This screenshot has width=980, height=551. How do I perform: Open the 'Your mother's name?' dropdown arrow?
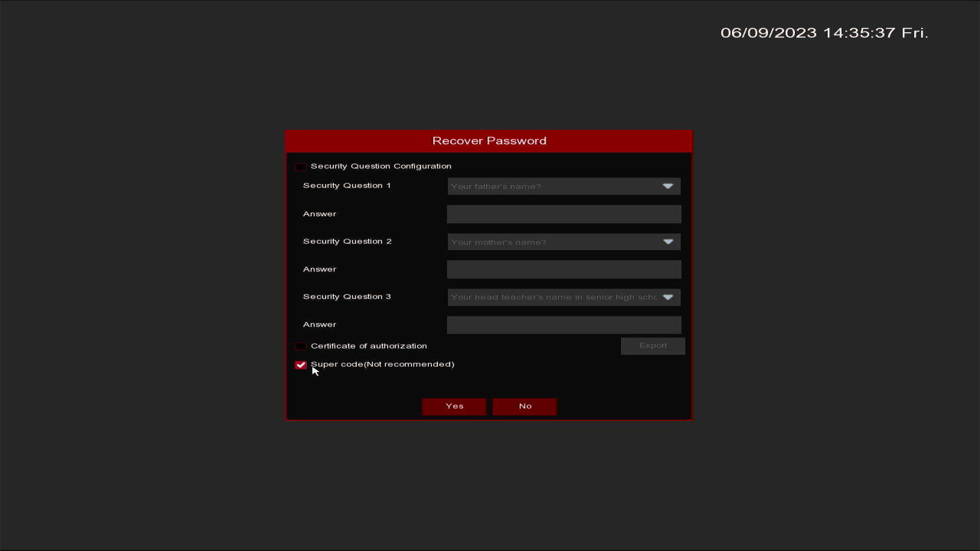pyautogui.click(x=668, y=242)
